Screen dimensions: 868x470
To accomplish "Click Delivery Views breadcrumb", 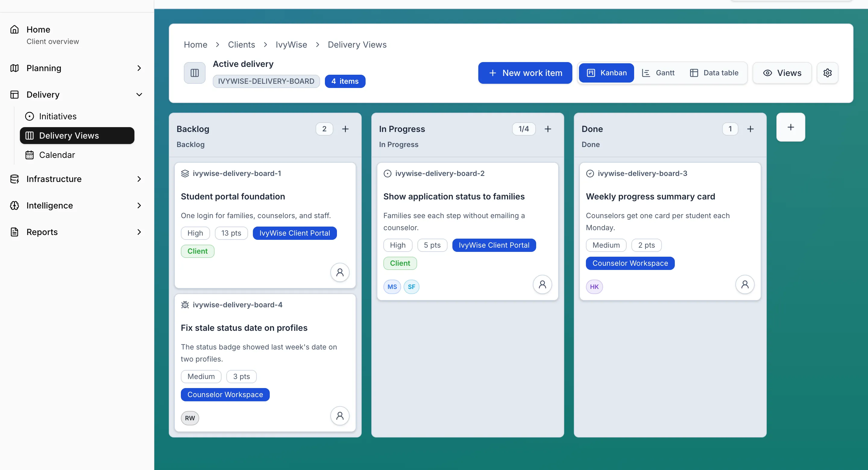I will click(357, 45).
